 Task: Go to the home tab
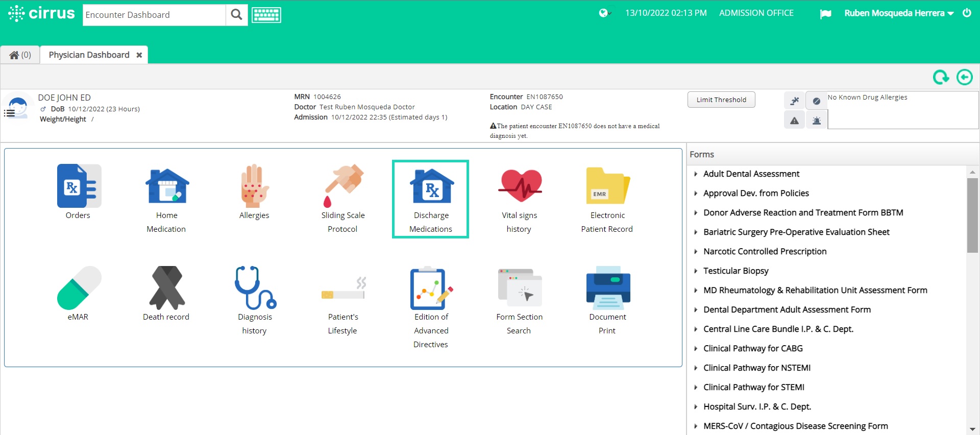tap(20, 55)
